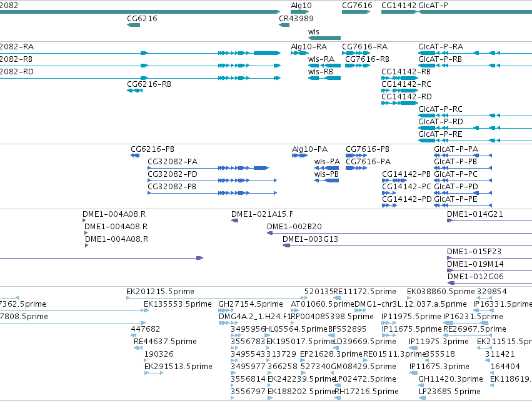Click EST RE44637.5prime
The width and height of the screenshot is (532, 401).
(165, 342)
